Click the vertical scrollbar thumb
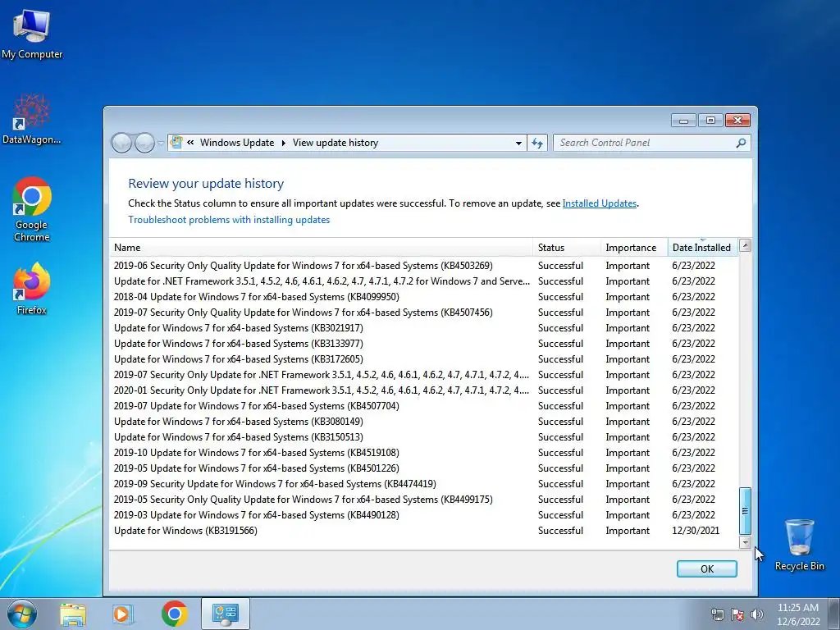Image resolution: width=840 pixels, height=630 pixels. 745,510
